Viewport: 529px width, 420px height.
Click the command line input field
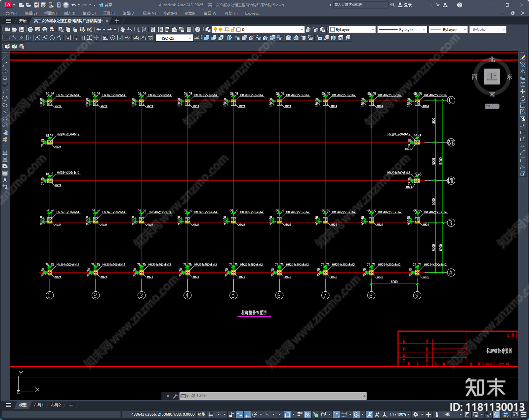(276, 396)
